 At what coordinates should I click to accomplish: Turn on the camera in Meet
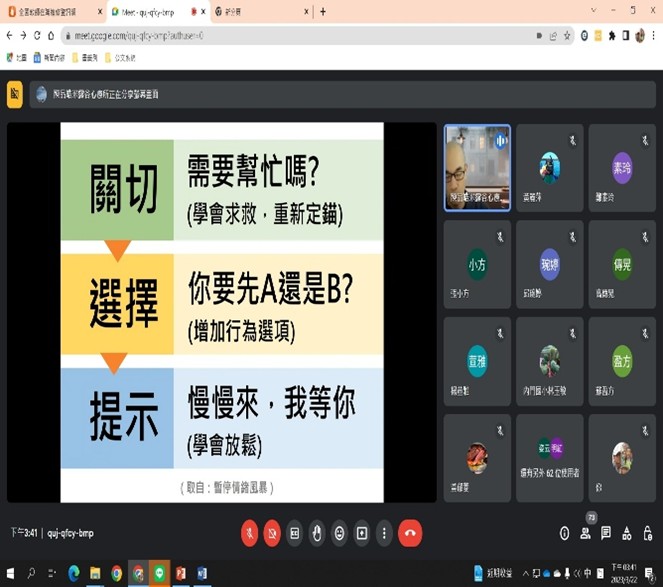272,533
